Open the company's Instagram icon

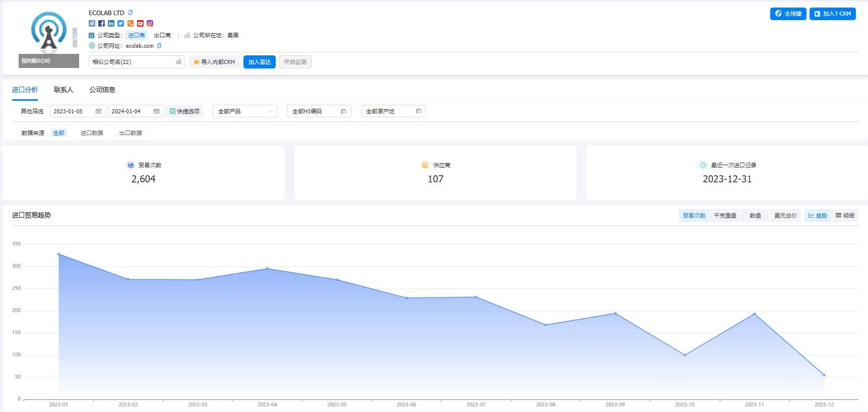[x=150, y=23]
